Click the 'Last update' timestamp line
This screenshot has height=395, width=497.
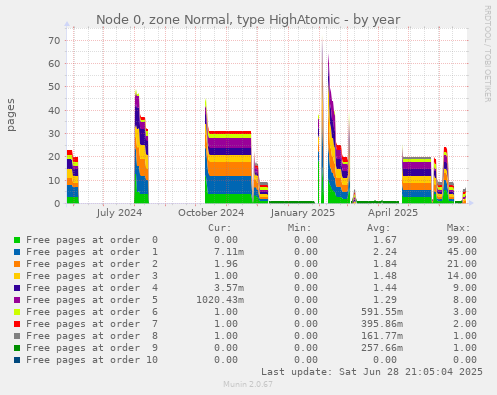click(372, 372)
